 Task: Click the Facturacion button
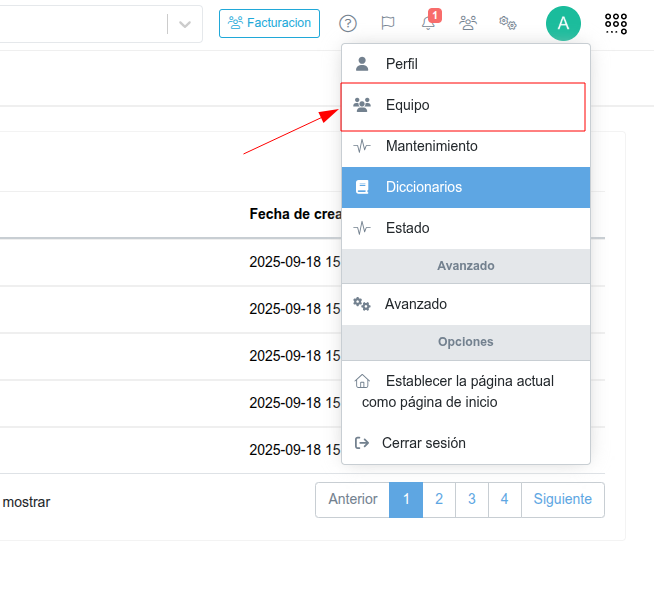269,23
